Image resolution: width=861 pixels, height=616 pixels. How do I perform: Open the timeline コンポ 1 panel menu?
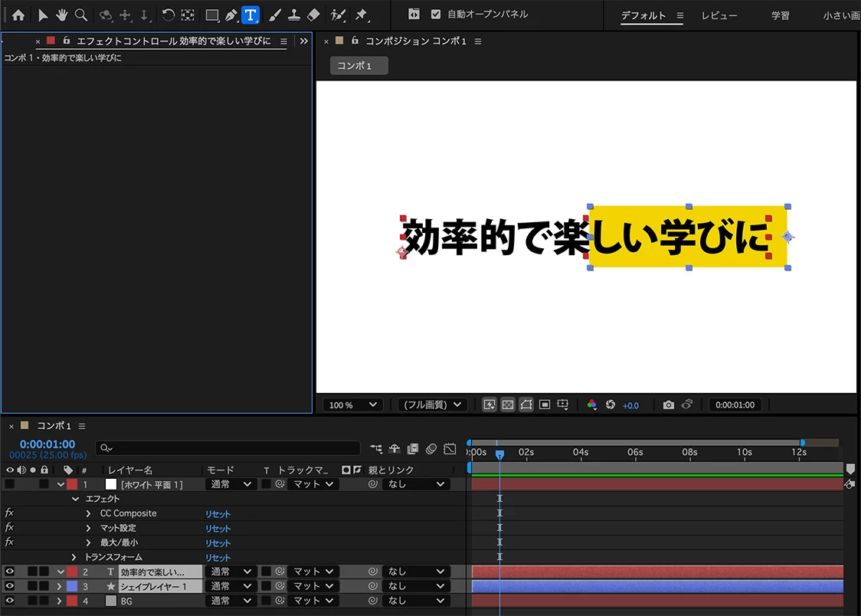(x=82, y=425)
